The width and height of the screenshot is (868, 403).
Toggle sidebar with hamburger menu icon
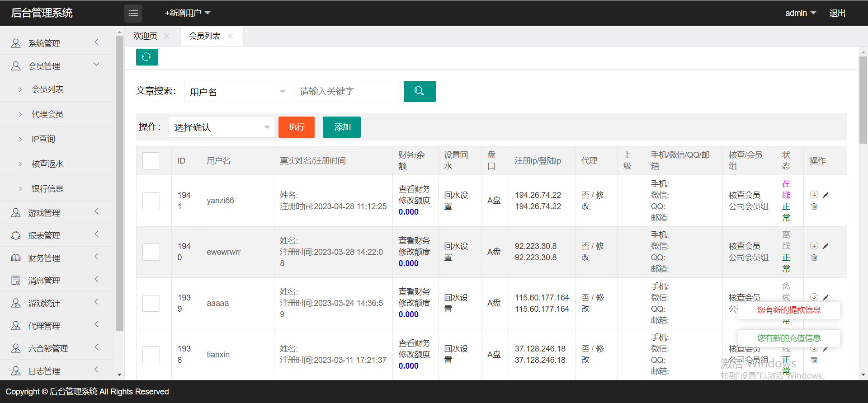(133, 14)
